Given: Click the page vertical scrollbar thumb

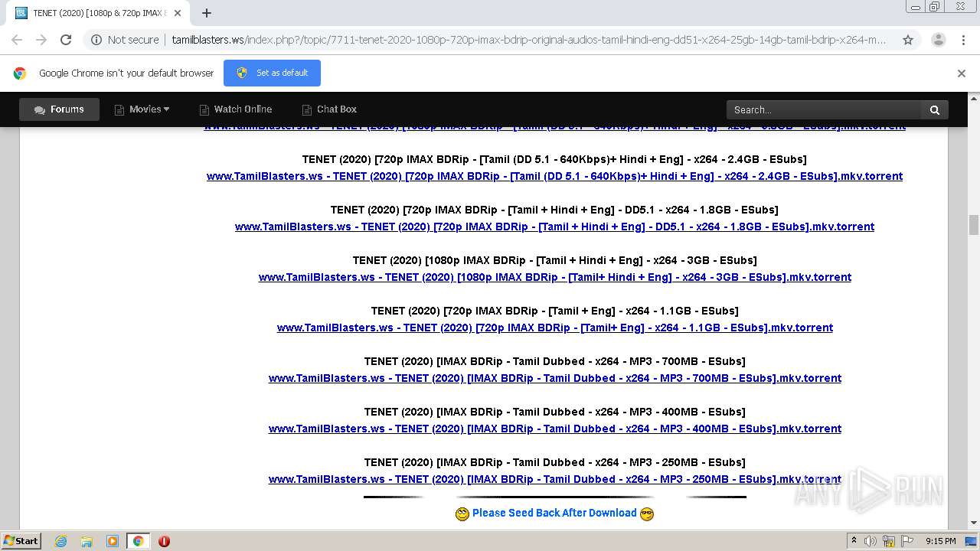Looking at the screenshot, I should [974, 225].
